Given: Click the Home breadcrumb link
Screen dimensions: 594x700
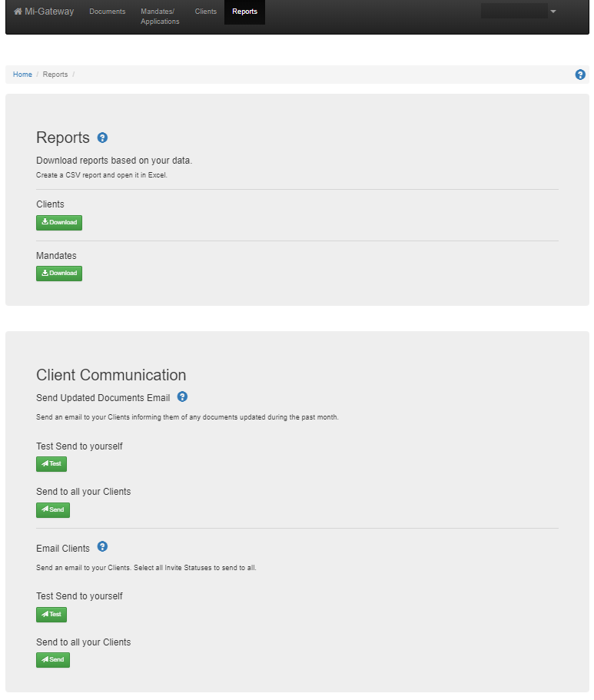Looking at the screenshot, I should click(22, 75).
